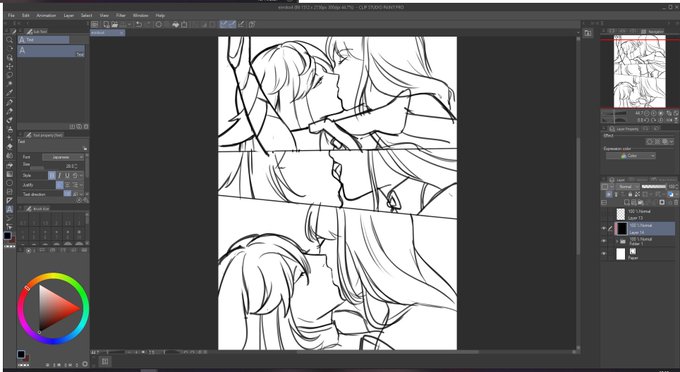This screenshot has height=372, width=680.
Task: Open the layer blending mode Normal dropdown
Action: coord(627,186)
